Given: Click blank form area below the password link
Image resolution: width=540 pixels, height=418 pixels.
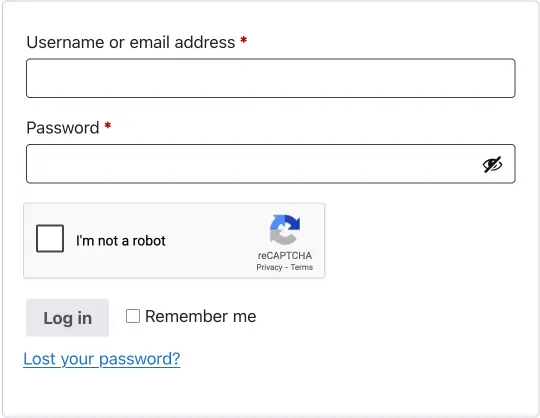Looking at the screenshot, I should tap(271, 391).
